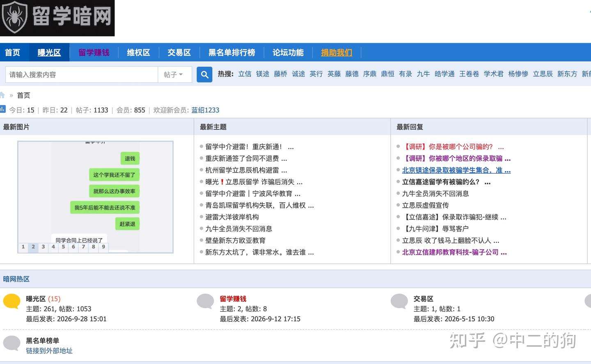Open reply 【调研】你是被哪个公司骗的?
Image resolution: width=591 pixels, height=364 pixels.
(x=453, y=147)
